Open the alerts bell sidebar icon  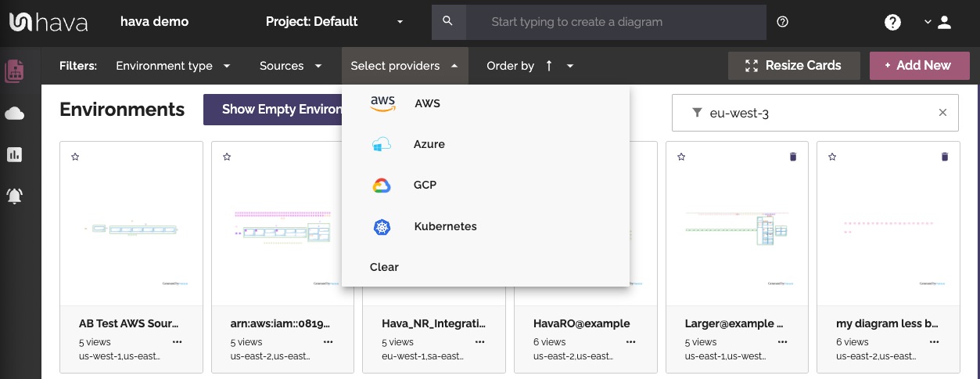point(14,196)
